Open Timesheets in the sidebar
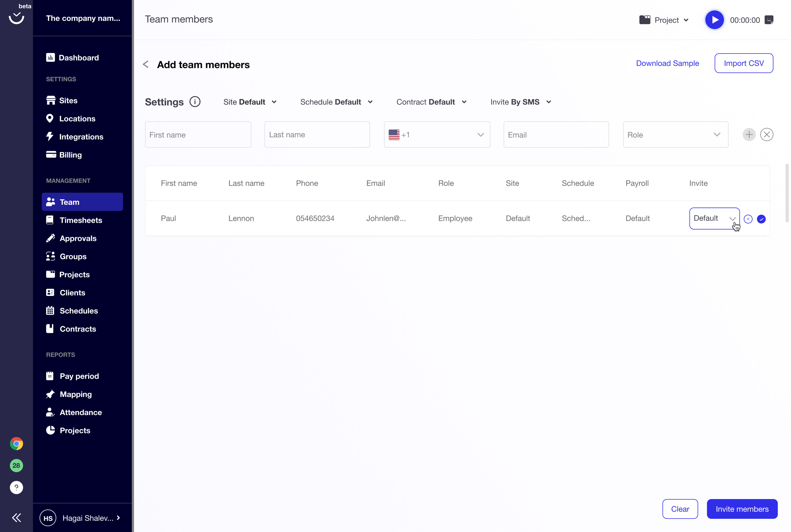 point(81,220)
